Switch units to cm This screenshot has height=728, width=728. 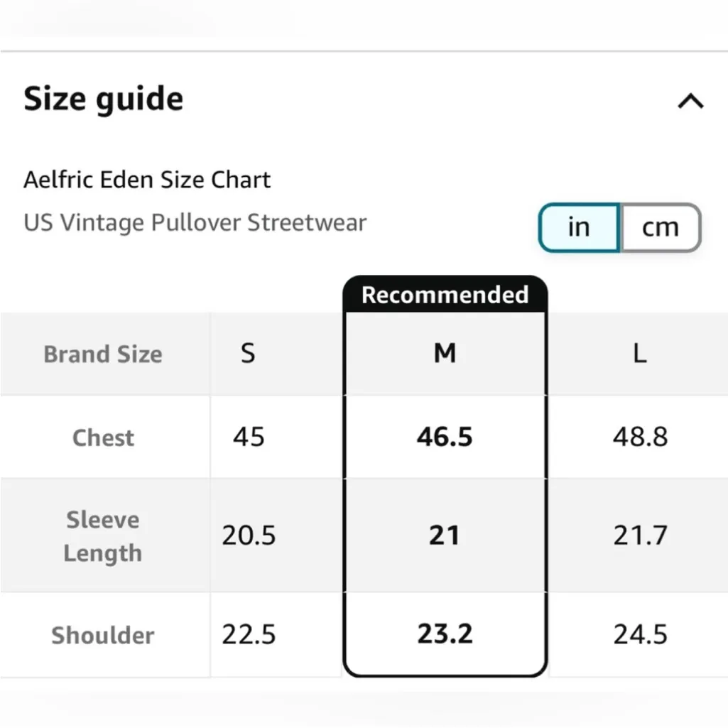click(661, 227)
